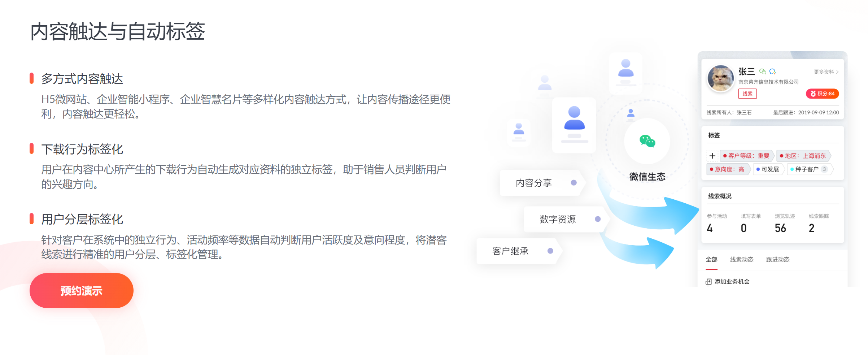Select the 种子客户 tag

click(810, 169)
